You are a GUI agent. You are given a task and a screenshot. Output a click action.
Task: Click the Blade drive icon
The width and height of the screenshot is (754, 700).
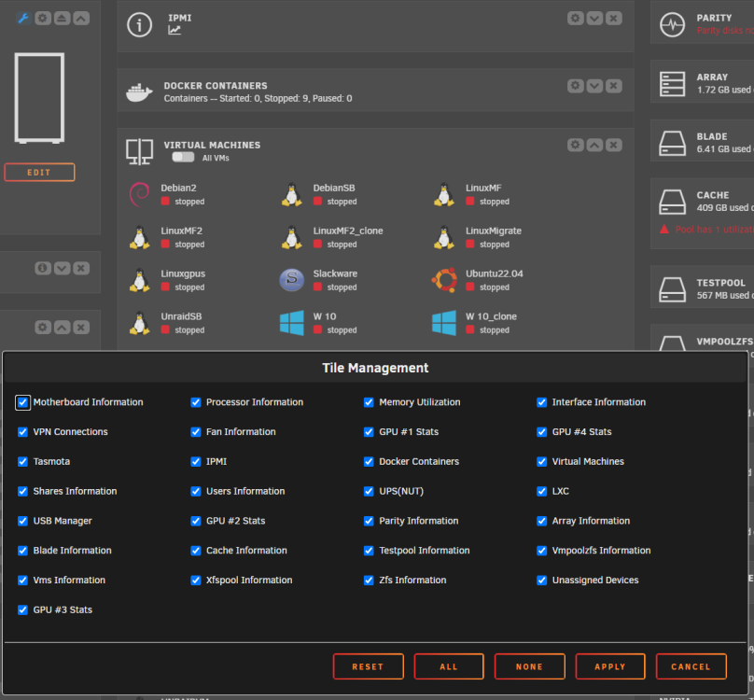coord(672,143)
